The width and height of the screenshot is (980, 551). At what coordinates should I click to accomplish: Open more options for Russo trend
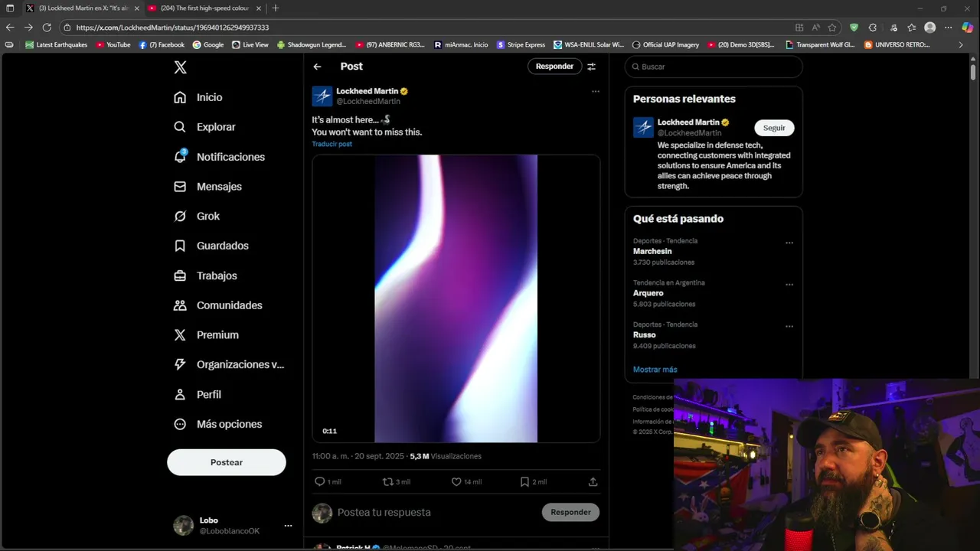pyautogui.click(x=789, y=326)
